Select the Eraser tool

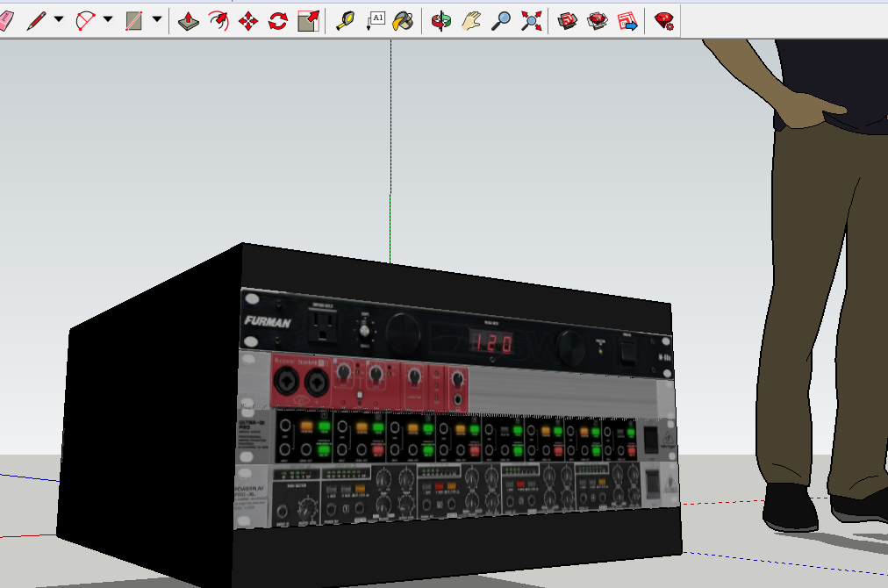click(5, 22)
